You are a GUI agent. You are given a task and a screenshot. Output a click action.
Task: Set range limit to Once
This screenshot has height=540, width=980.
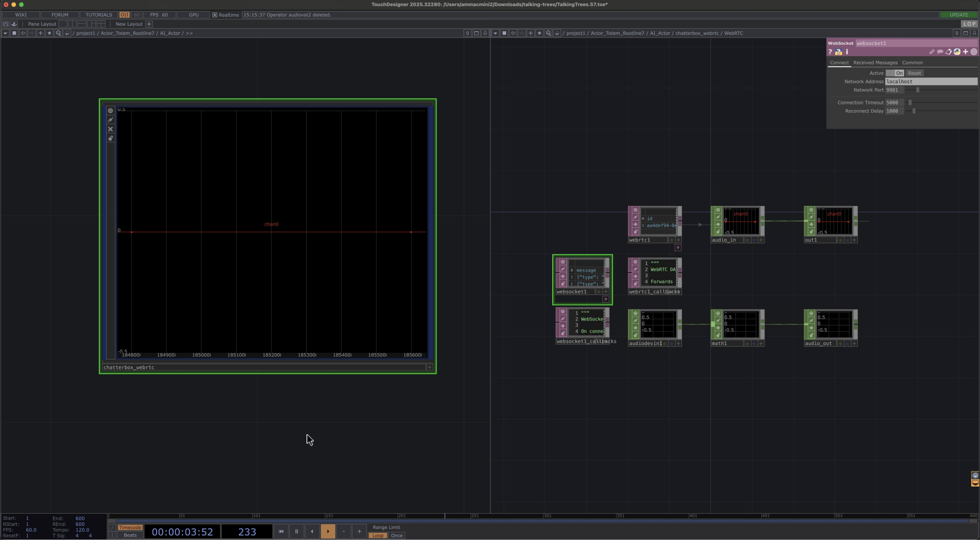pyautogui.click(x=396, y=535)
